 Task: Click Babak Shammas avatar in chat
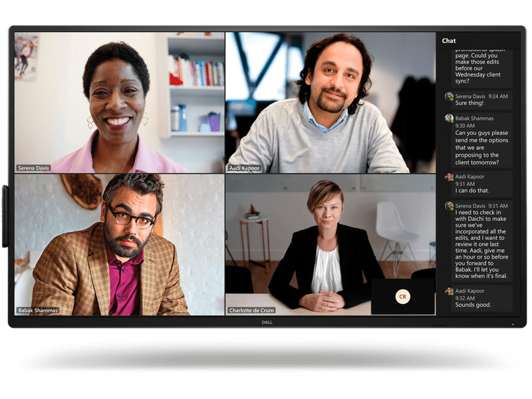[x=449, y=118]
